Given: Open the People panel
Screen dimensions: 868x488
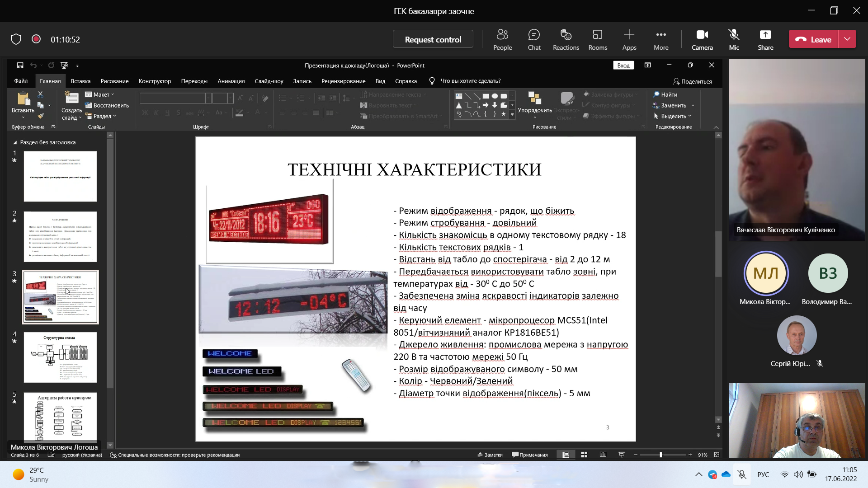Looking at the screenshot, I should [502, 39].
